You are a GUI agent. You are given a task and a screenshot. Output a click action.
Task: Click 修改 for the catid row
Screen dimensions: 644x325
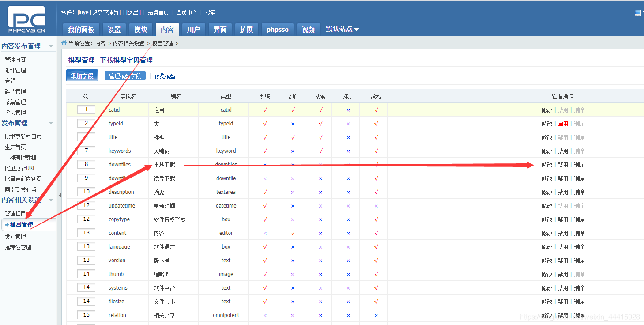[547, 110]
